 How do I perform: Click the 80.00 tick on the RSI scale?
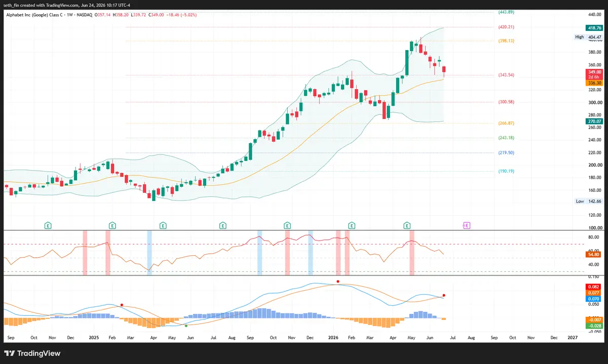tap(594, 236)
